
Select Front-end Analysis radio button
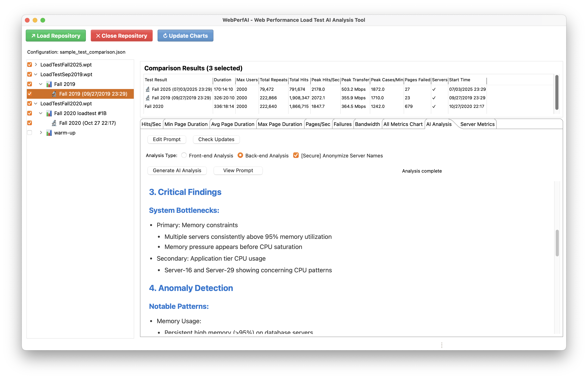click(x=184, y=155)
